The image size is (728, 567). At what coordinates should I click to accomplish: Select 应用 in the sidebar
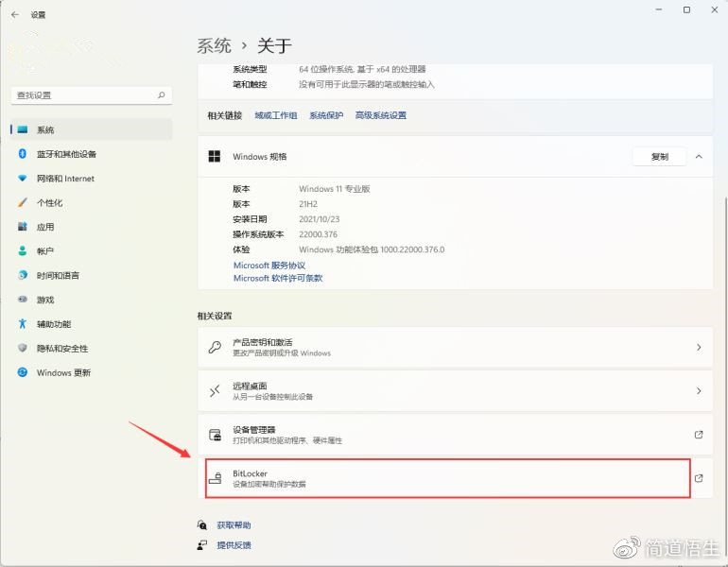click(91, 227)
